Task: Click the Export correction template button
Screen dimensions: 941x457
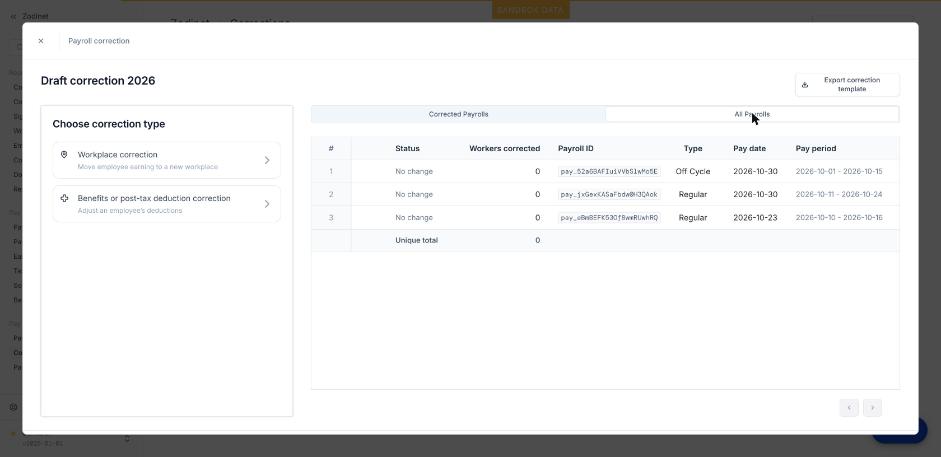Action: (x=847, y=85)
